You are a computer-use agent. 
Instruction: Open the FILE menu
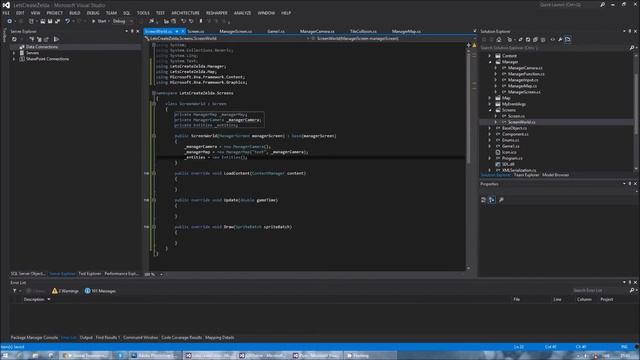[x=6, y=13]
